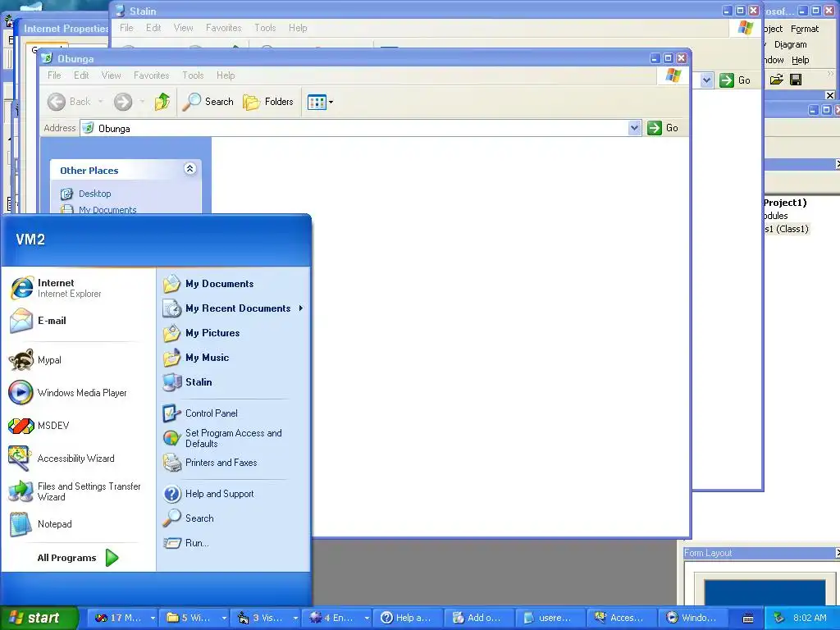
Task: Open Set Program Access and Defaults
Action: [x=233, y=438]
